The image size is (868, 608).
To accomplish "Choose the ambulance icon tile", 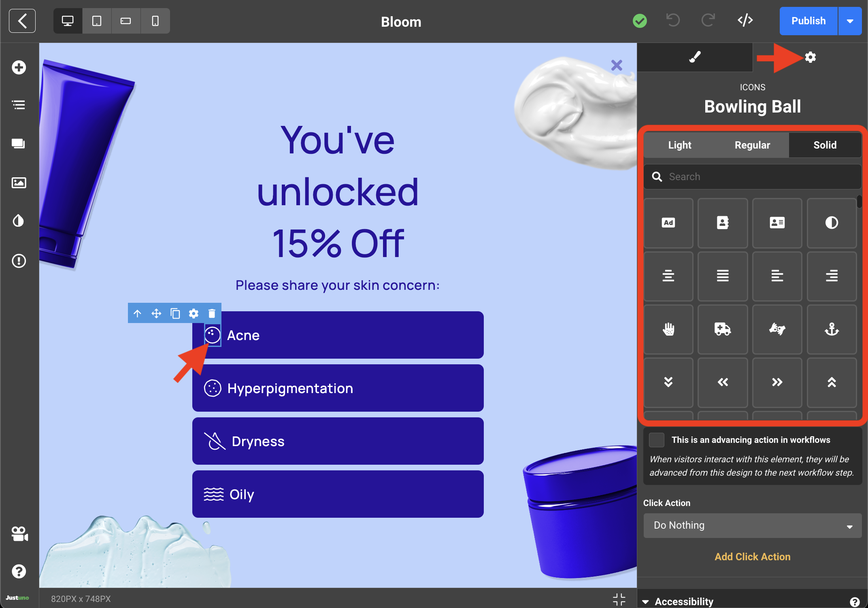I will click(722, 329).
